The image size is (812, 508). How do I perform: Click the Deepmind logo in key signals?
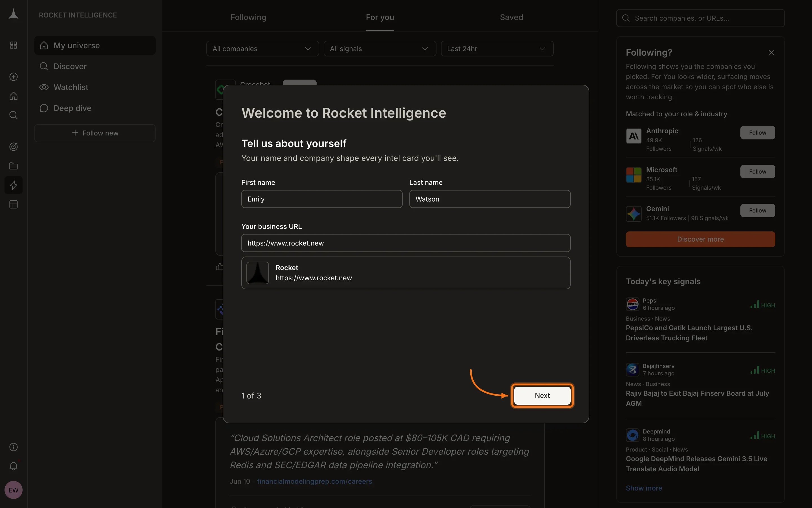click(632, 435)
